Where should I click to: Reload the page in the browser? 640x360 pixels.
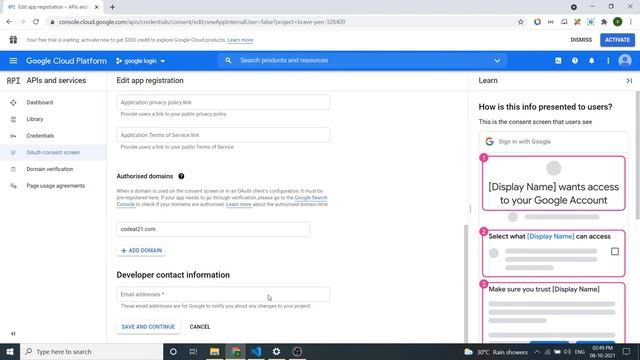[36, 22]
